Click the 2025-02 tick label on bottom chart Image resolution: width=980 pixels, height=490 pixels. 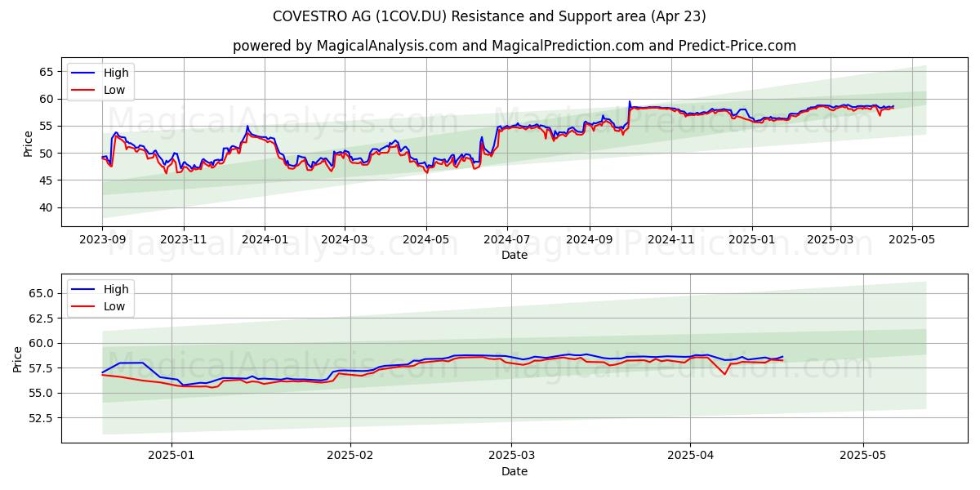coord(350,457)
